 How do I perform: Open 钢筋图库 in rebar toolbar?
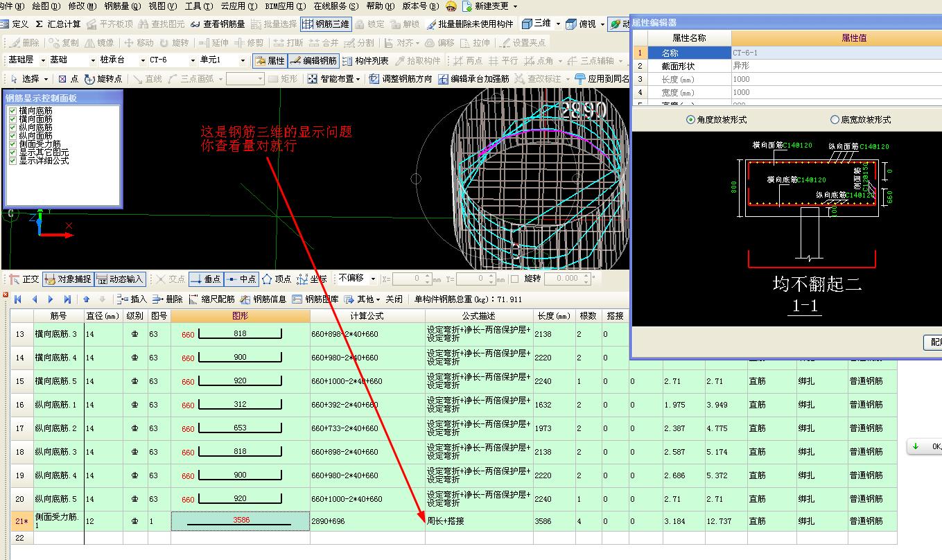(x=315, y=299)
